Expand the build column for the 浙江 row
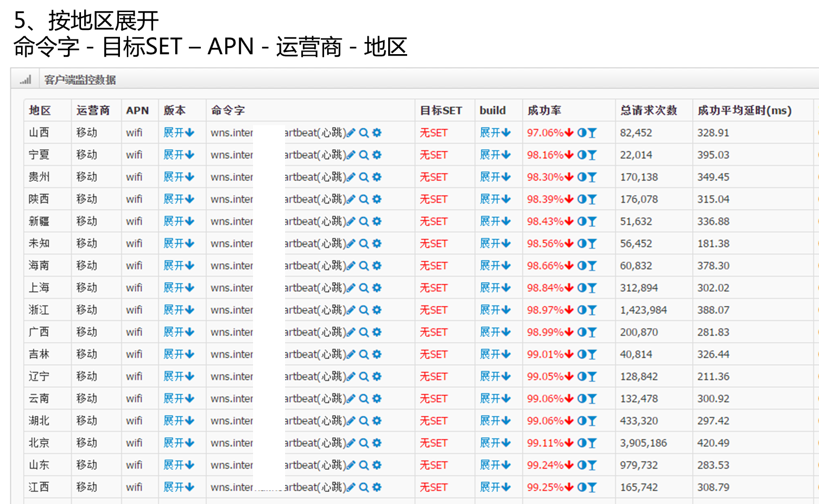Screen dimensions: 819x504 [495, 310]
